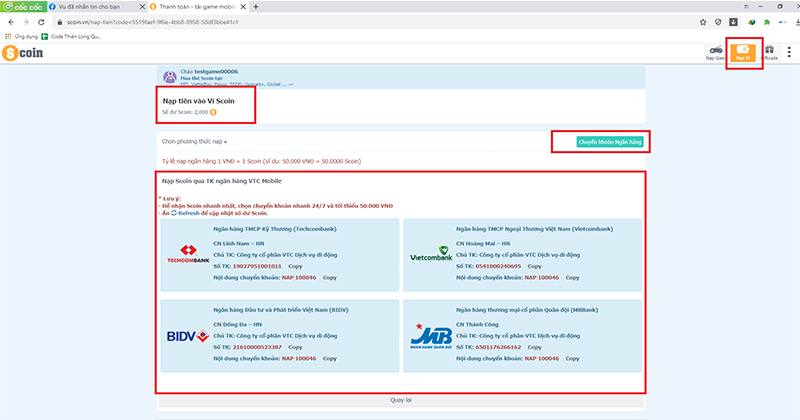The image size is (800, 420).
Task: Copy the MBBank transfer content NAP 100046
Action: [572, 358]
